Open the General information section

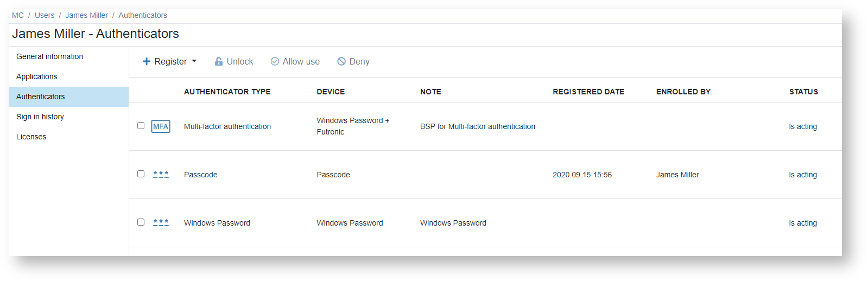click(49, 56)
